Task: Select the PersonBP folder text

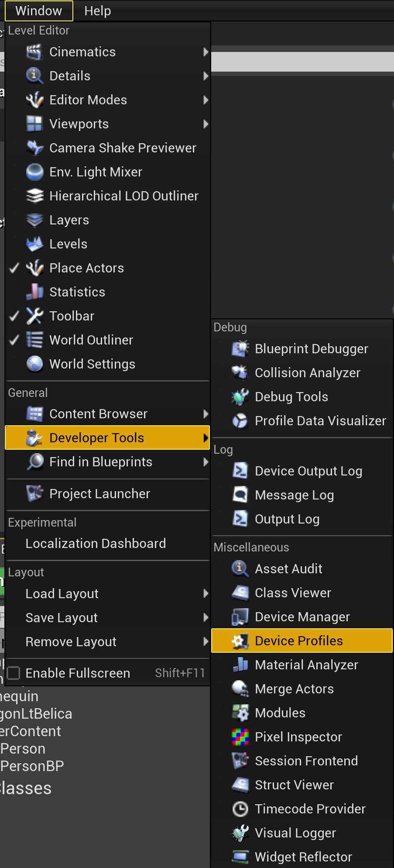Action: pos(32,766)
